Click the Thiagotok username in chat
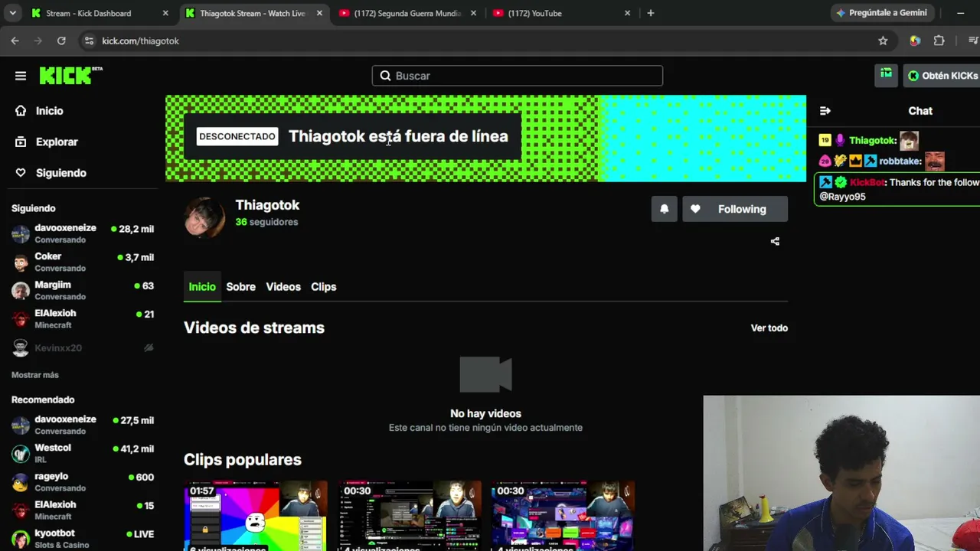 coord(872,141)
